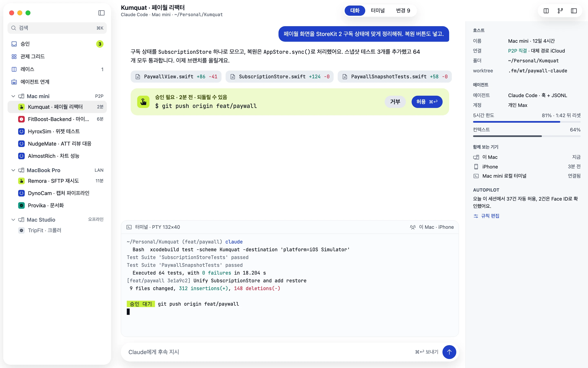The width and height of the screenshot is (588, 368).
Task: Open 관제 그리드 view
Action: pos(57,56)
